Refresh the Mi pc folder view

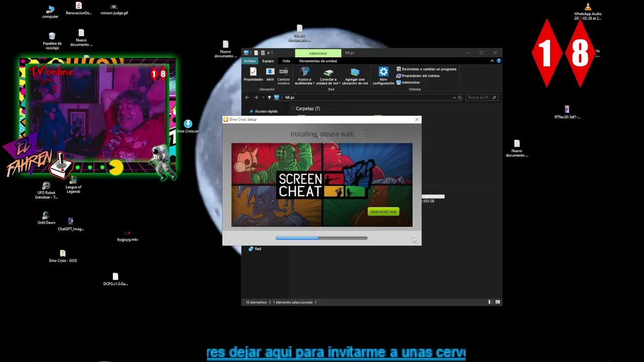(x=459, y=98)
